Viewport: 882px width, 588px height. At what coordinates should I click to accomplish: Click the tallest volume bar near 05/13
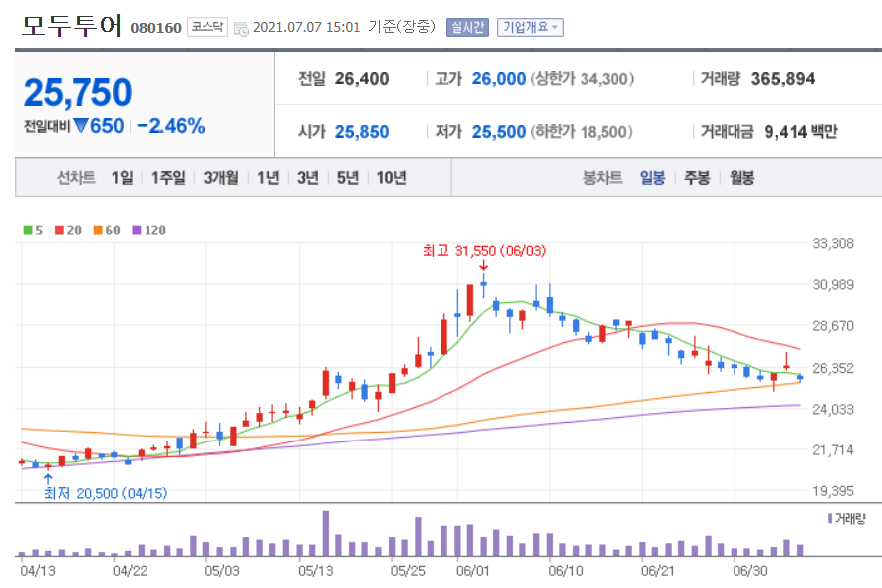point(326,533)
